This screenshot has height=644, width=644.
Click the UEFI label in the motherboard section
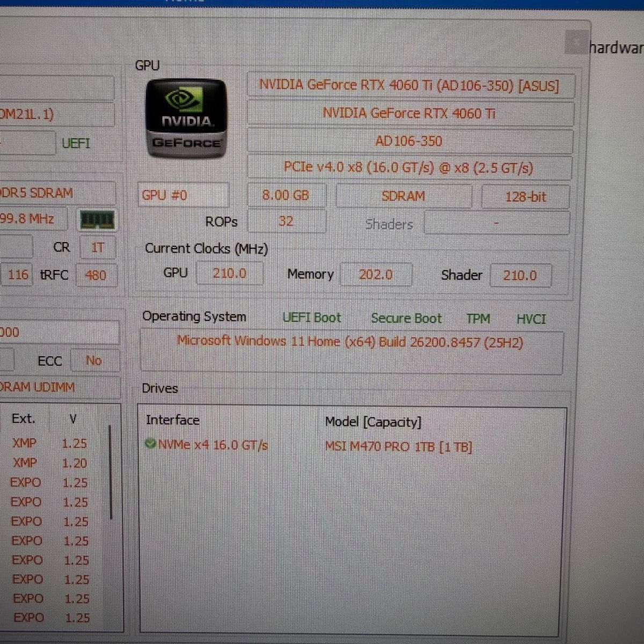[76, 143]
